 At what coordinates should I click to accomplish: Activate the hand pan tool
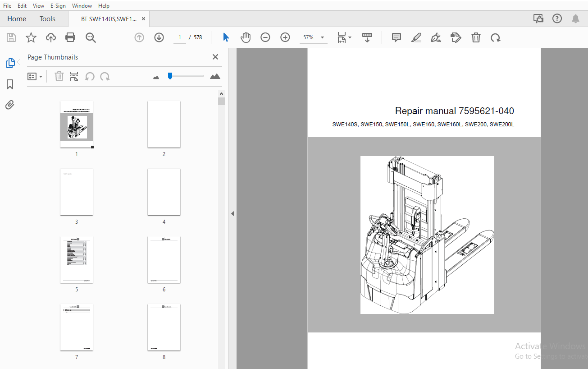pyautogui.click(x=246, y=37)
